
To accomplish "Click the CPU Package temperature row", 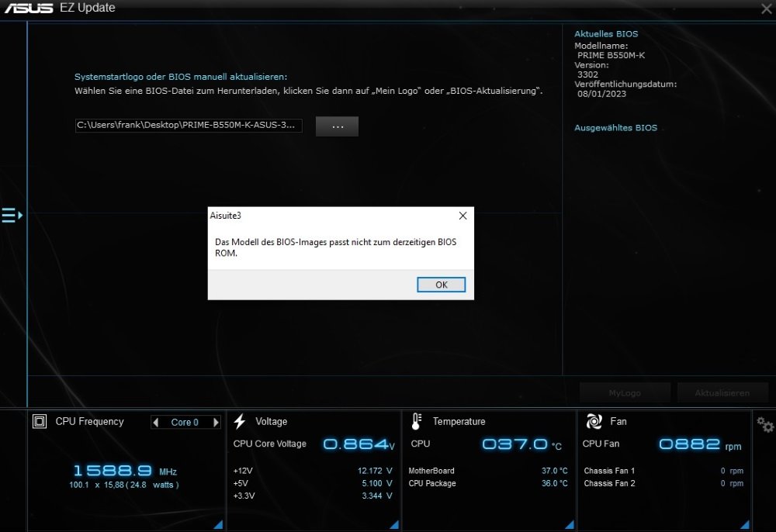I will tap(488, 483).
